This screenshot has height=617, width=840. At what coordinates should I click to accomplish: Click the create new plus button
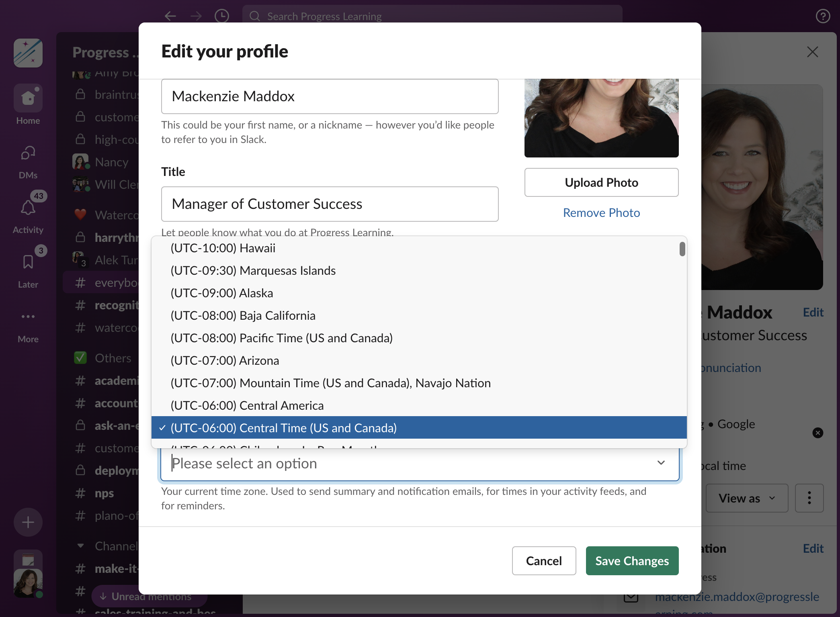[x=28, y=522]
